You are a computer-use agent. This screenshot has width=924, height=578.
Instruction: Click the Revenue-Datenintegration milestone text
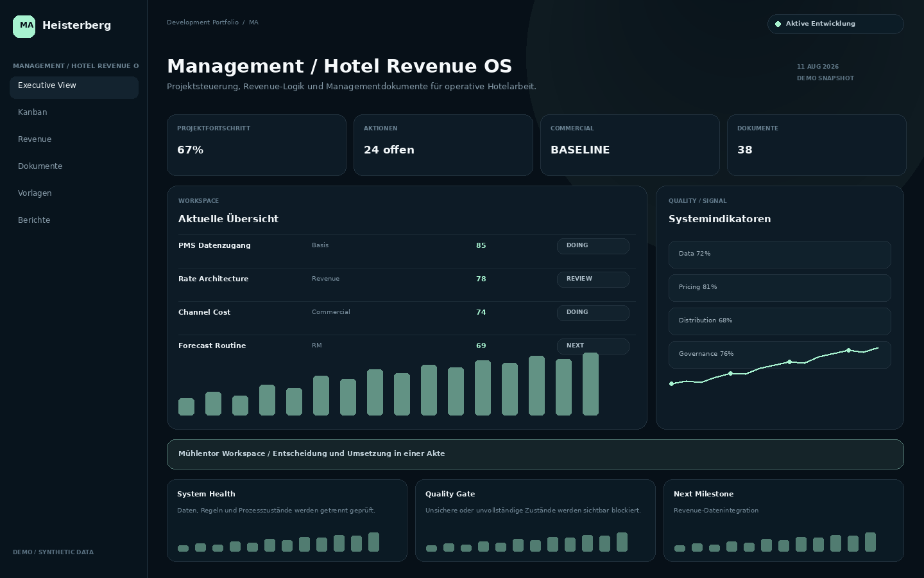coord(716,511)
